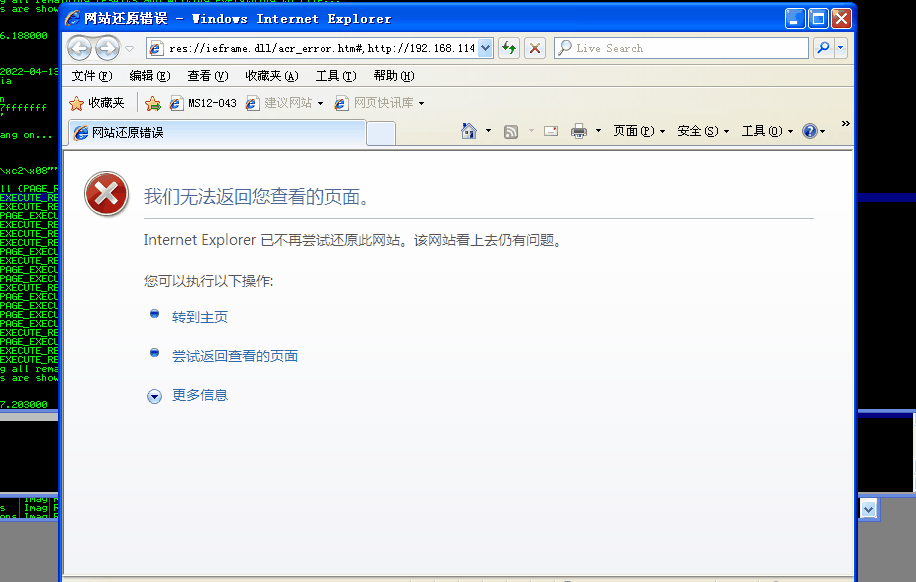
Task: Click the Live Search input box
Action: coord(681,48)
